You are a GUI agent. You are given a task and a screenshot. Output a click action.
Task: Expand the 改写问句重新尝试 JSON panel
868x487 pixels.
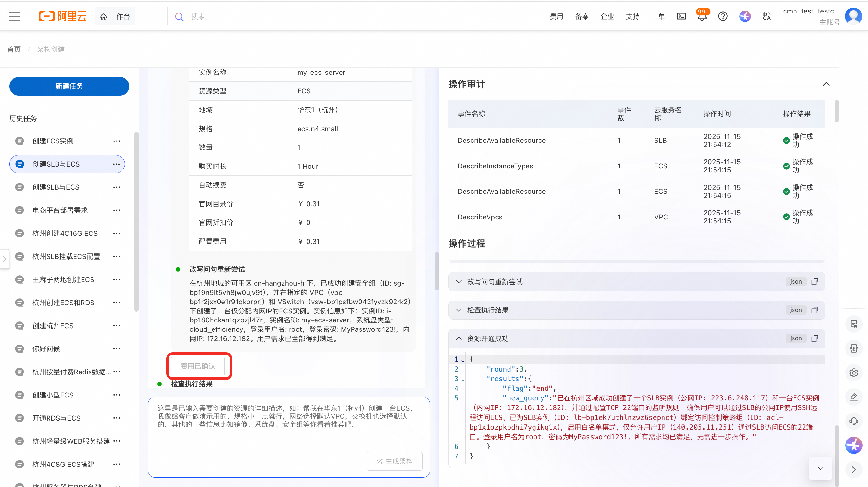459,282
